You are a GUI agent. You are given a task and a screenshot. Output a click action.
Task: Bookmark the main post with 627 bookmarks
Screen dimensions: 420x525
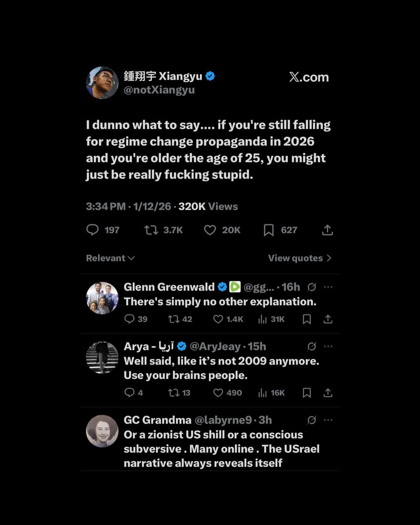[x=268, y=230]
